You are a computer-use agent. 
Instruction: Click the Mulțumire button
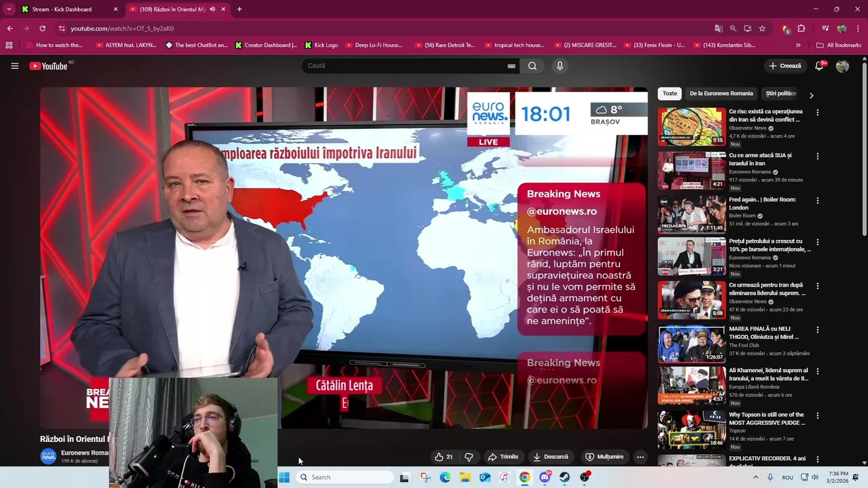pyautogui.click(x=604, y=457)
